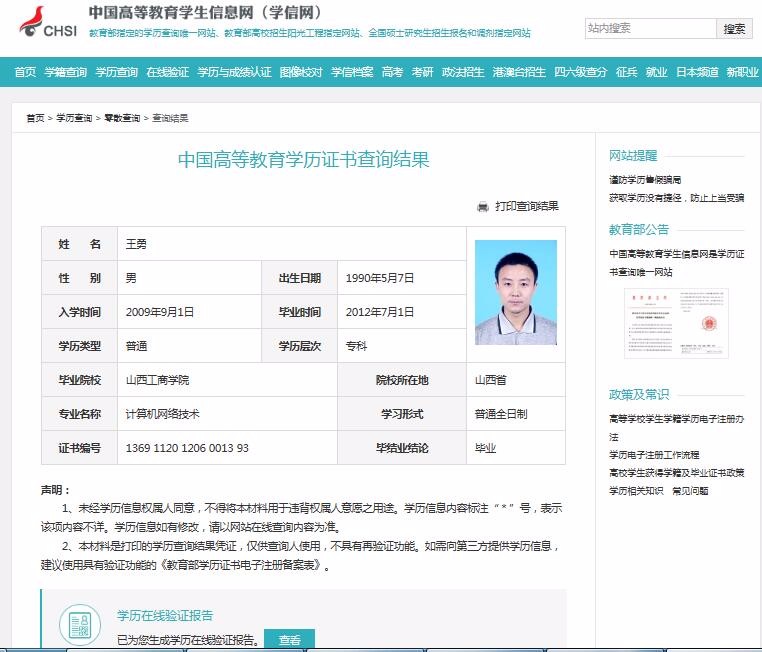Click the certificate sample thumbnail in sidebar

point(676,323)
